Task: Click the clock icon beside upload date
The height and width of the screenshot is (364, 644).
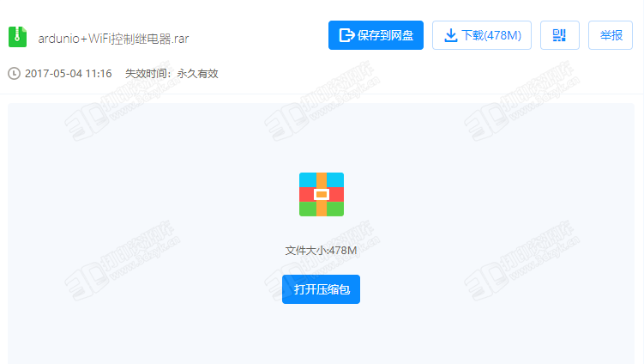Action: tap(14, 74)
